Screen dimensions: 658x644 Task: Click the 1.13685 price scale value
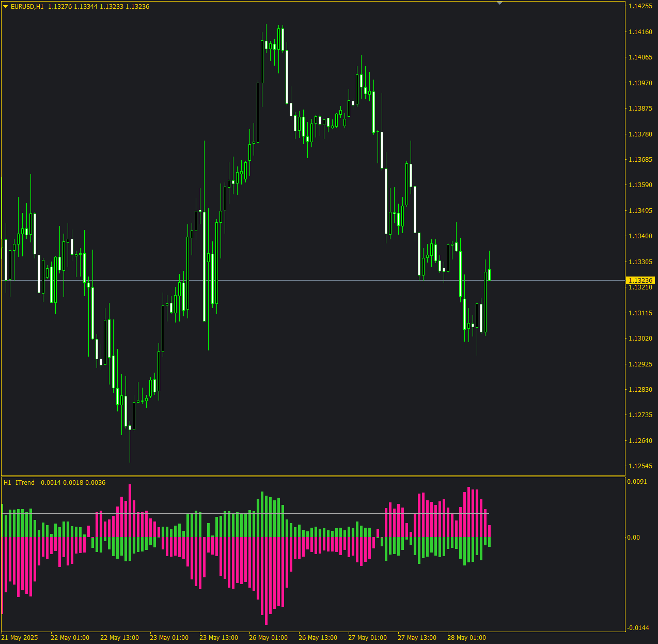(640, 160)
